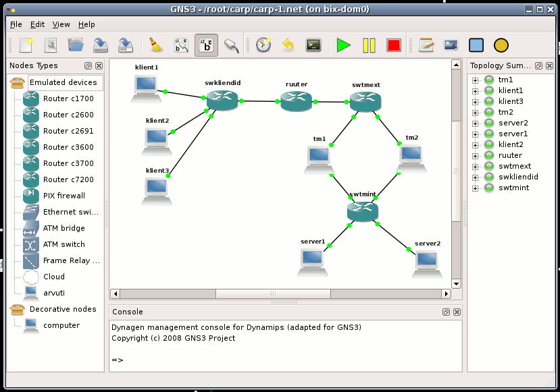Viewport: 560px width, 392px height.
Task: Click canvas horizontal scrollbar right arrow
Action: click(x=446, y=293)
